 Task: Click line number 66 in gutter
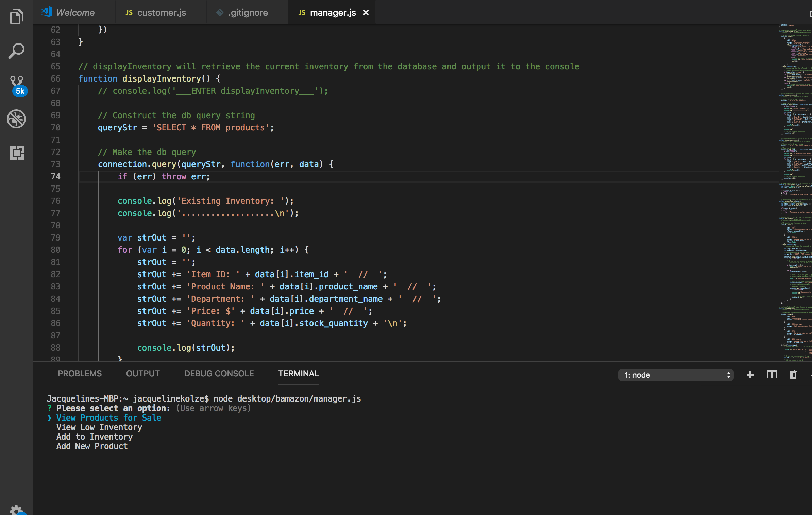coord(55,79)
